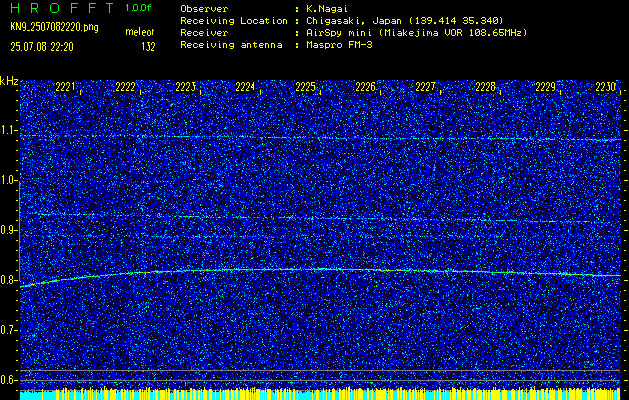Screen dimensions: 629x400
Task: Click the AirSpy mini receiver description
Action: point(416,32)
